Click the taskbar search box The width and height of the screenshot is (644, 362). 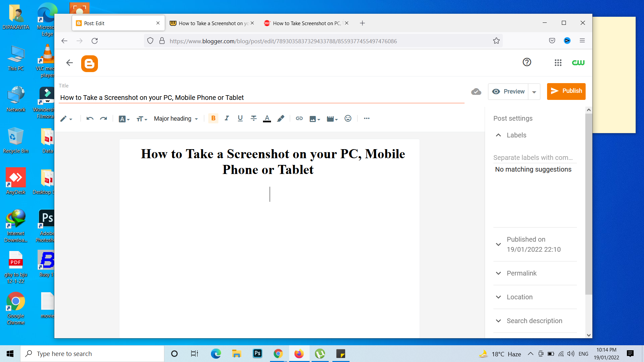click(92, 354)
